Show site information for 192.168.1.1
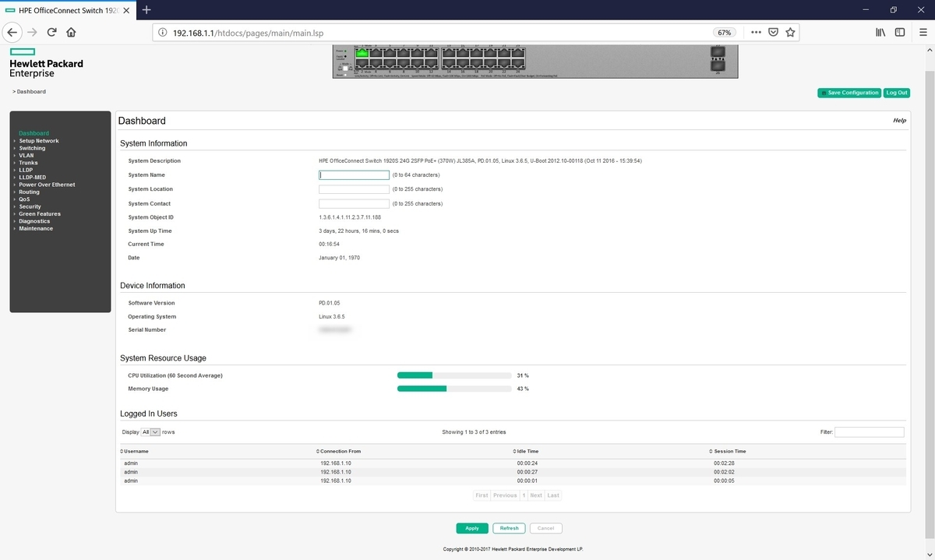 click(x=162, y=33)
